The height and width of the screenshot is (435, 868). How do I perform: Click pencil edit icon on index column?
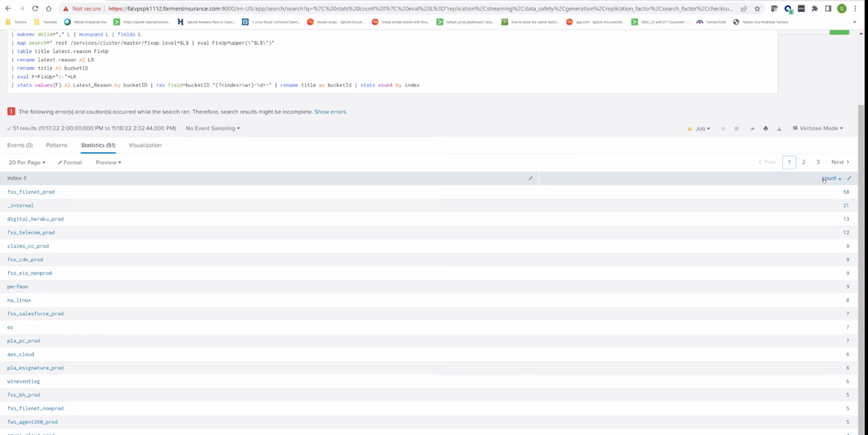(x=531, y=178)
